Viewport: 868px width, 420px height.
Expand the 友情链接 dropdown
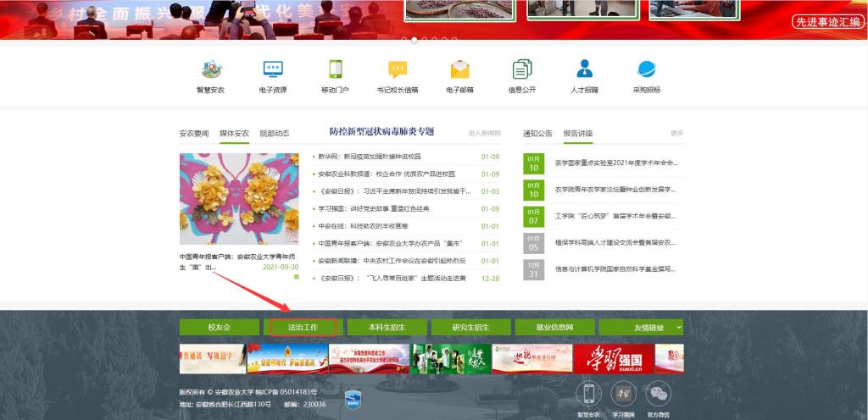tap(640, 327)
